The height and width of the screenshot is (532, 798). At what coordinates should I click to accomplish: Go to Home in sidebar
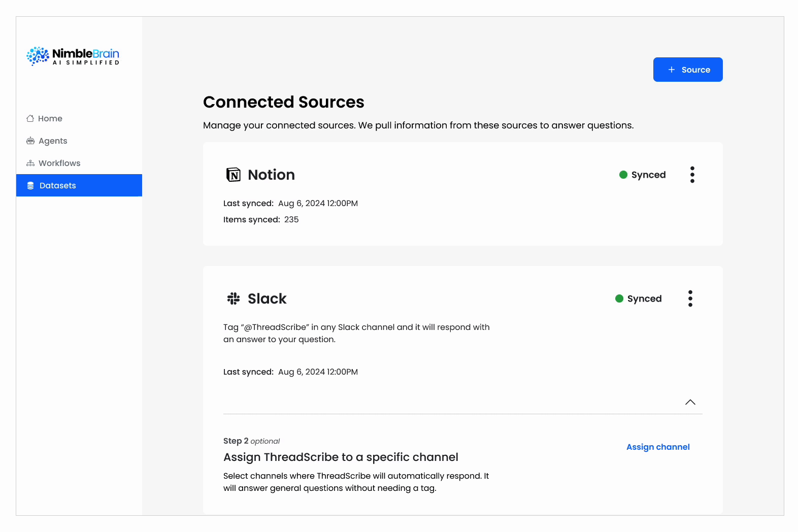tap(50, 118)
